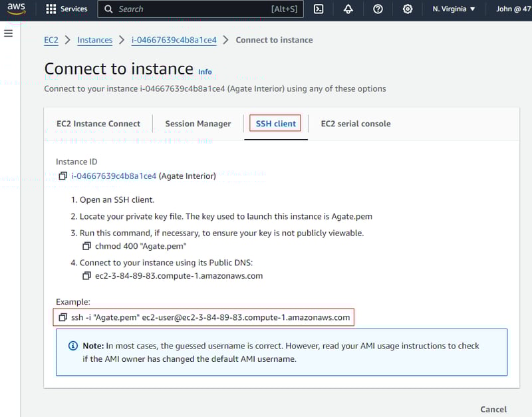Switch to the EC2 Instance Connect tab
The height and width of the screenshot is (417, 532).
pyautogui.click(x=98, y=124)
